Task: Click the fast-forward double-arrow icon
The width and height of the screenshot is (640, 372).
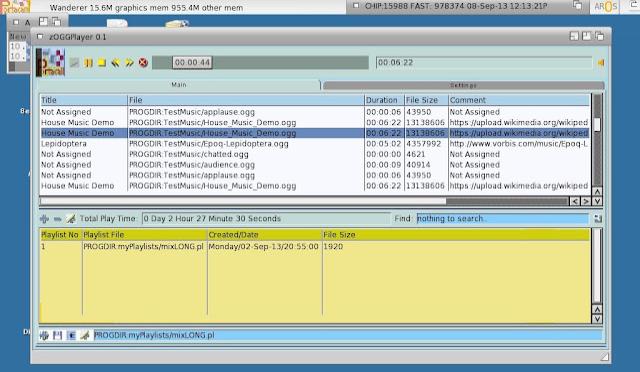Action: (x=129, y=62)
